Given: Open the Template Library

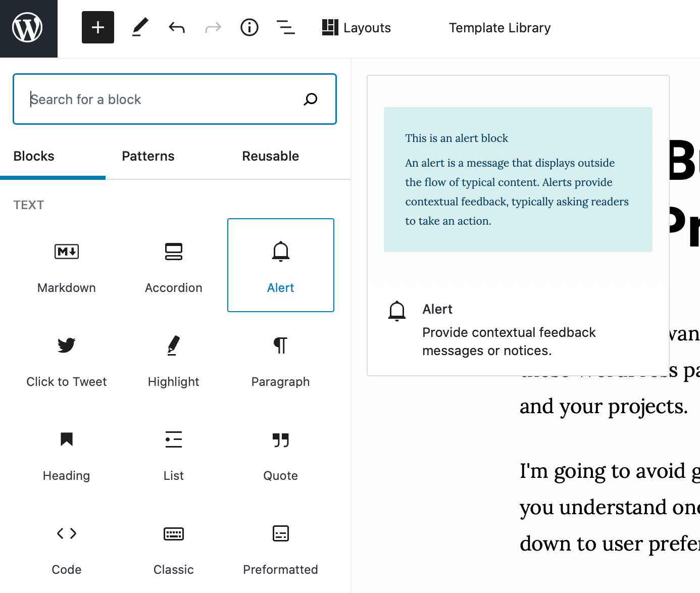Looking at the screenshot, I should coord(499,28).
